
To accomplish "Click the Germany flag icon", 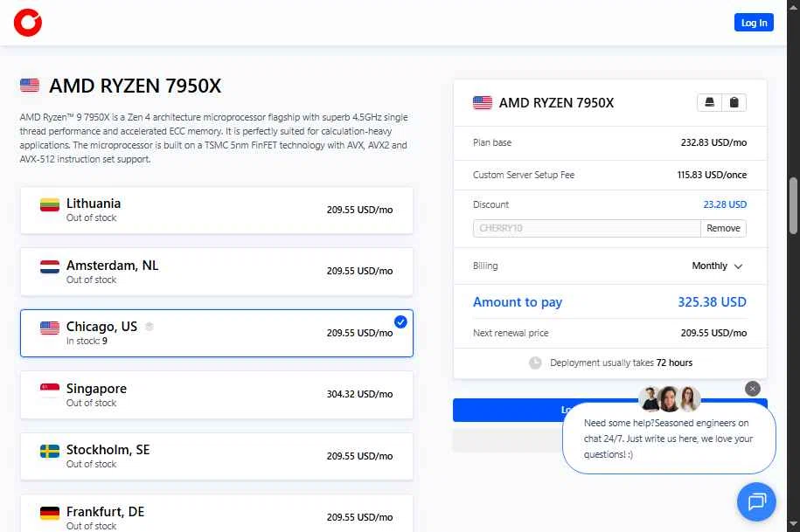I will click(50, 513).
